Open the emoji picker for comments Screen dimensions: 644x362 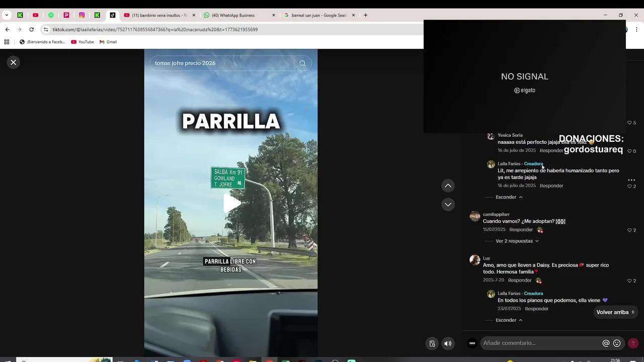pos(617,343)
